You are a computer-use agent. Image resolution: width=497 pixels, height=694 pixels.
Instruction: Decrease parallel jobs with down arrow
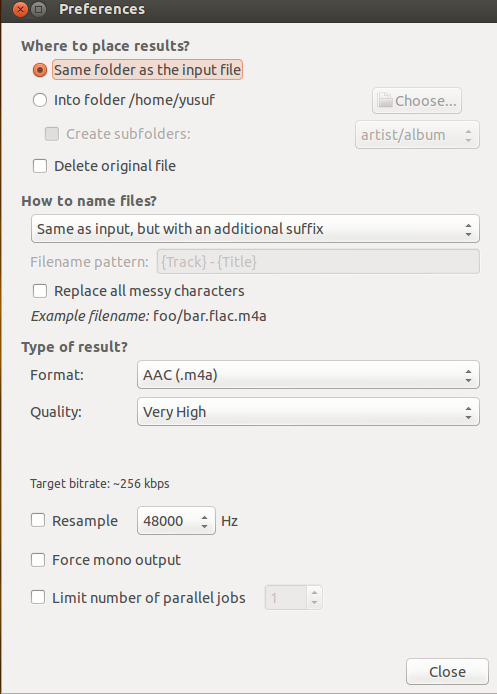pos(314,603)
